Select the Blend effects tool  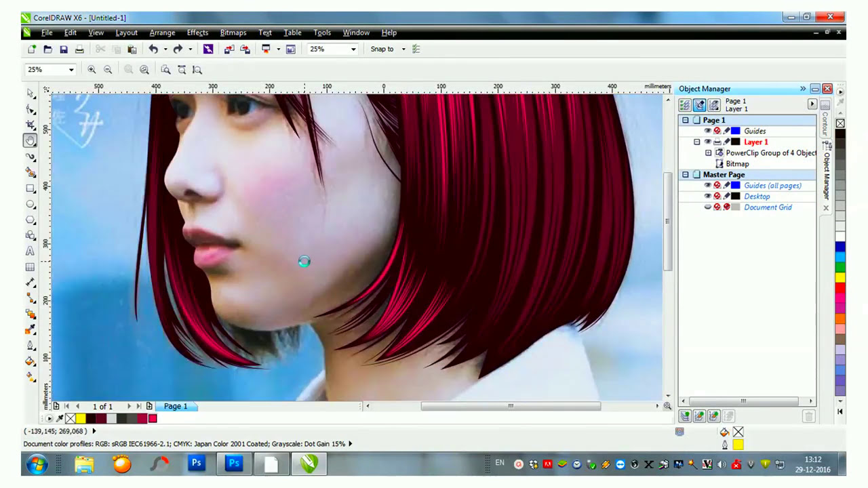click(x=31, y=314)
